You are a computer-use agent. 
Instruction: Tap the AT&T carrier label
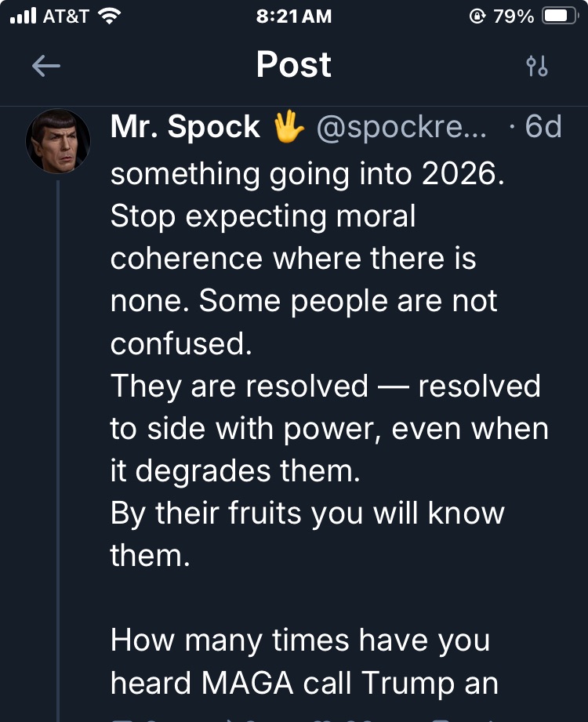[x=66, y=16]
